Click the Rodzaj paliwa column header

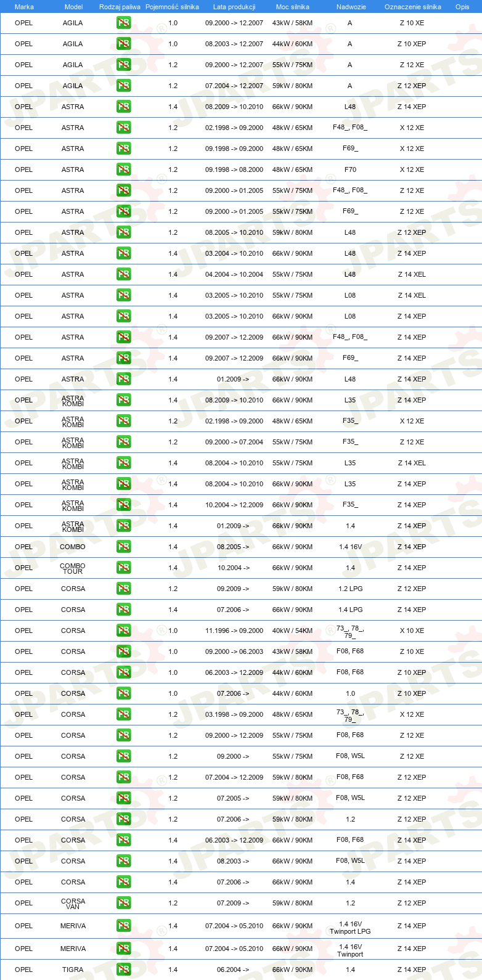pos(120,7)
